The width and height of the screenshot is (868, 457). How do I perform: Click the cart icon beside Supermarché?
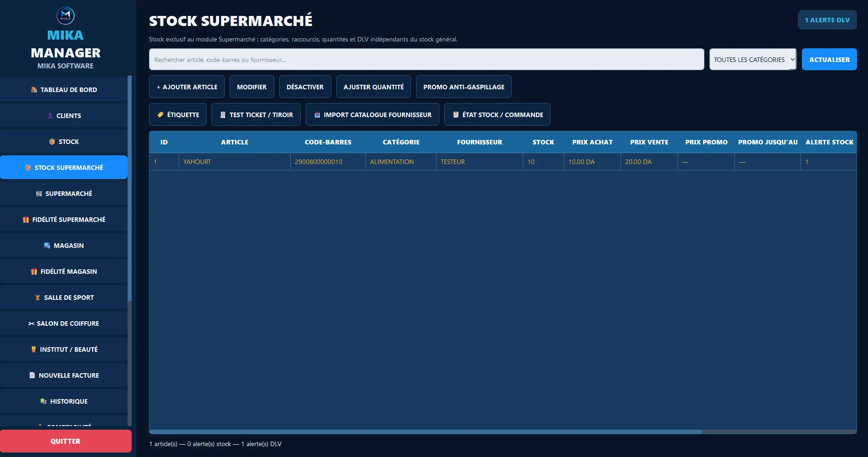pos(39,194)
